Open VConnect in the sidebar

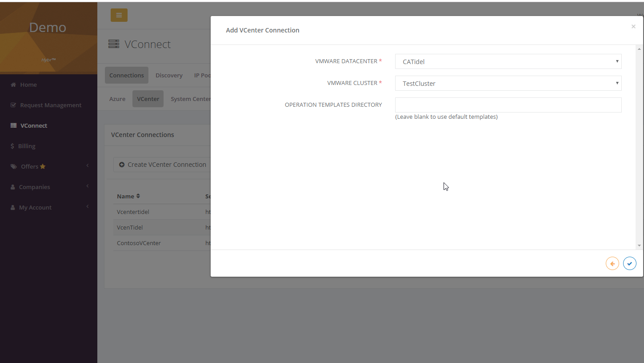pyautogui.click(x=34, y=126)
